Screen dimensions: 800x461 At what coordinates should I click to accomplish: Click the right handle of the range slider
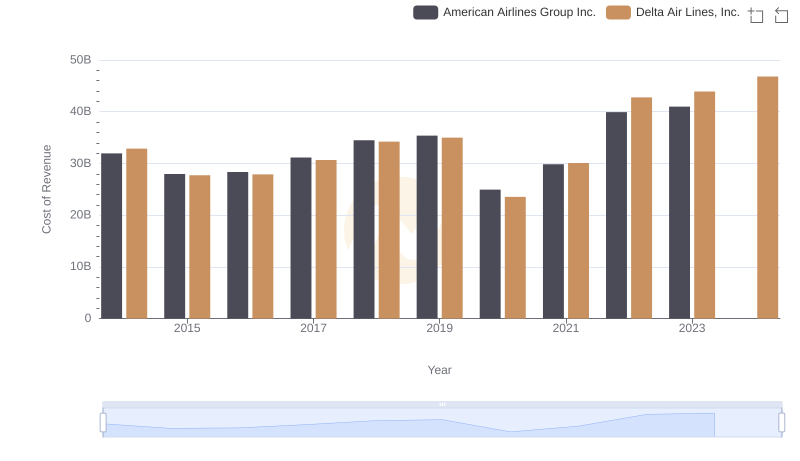781,423
